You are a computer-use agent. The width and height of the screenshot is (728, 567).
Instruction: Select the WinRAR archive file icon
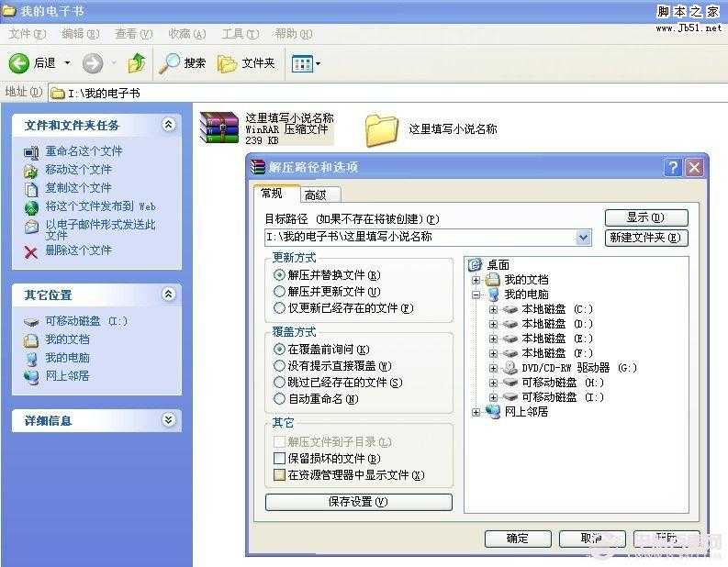pyautogui.click(x=219, y=128)
